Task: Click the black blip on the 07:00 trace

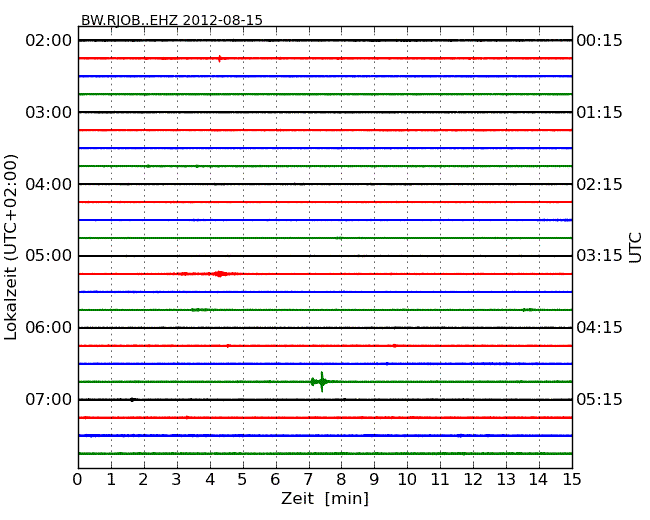Action: coord(132,400)
